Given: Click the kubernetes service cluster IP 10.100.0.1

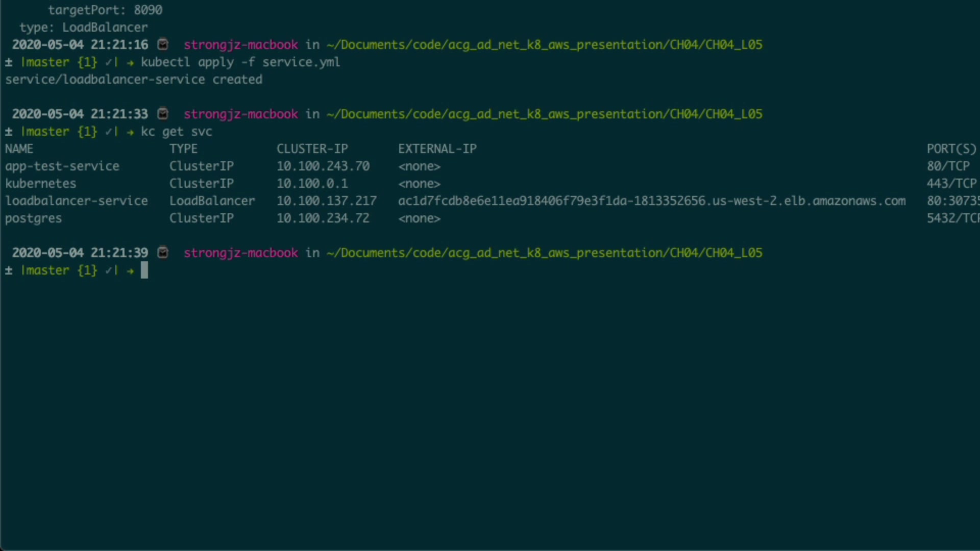Looking at the screenshot, I should click(312, 184).
